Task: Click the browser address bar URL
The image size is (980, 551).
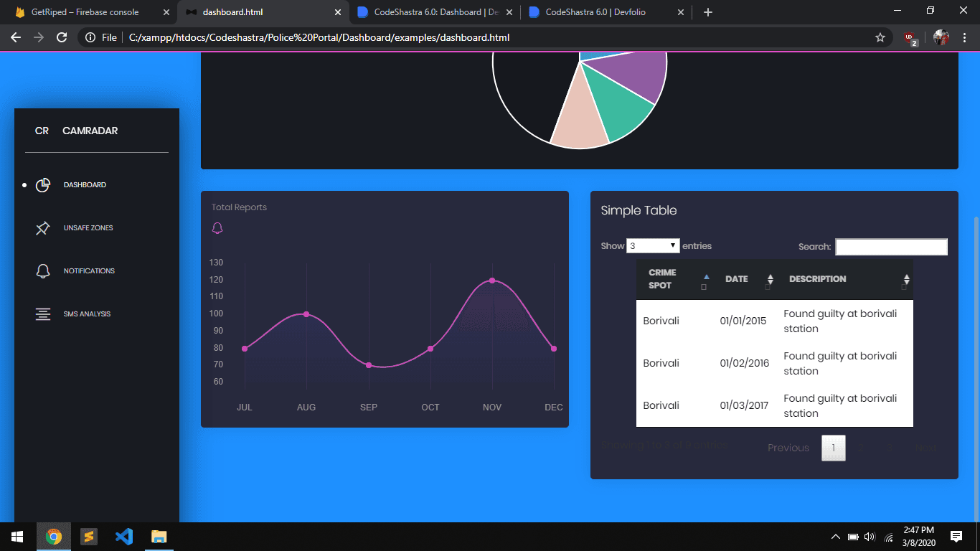Action: pos(319,37)
